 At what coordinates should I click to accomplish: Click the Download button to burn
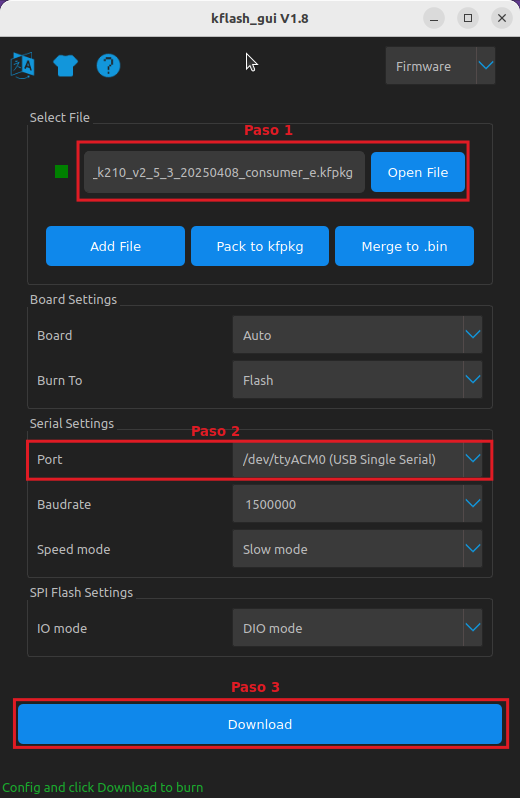tap(260, 724)
